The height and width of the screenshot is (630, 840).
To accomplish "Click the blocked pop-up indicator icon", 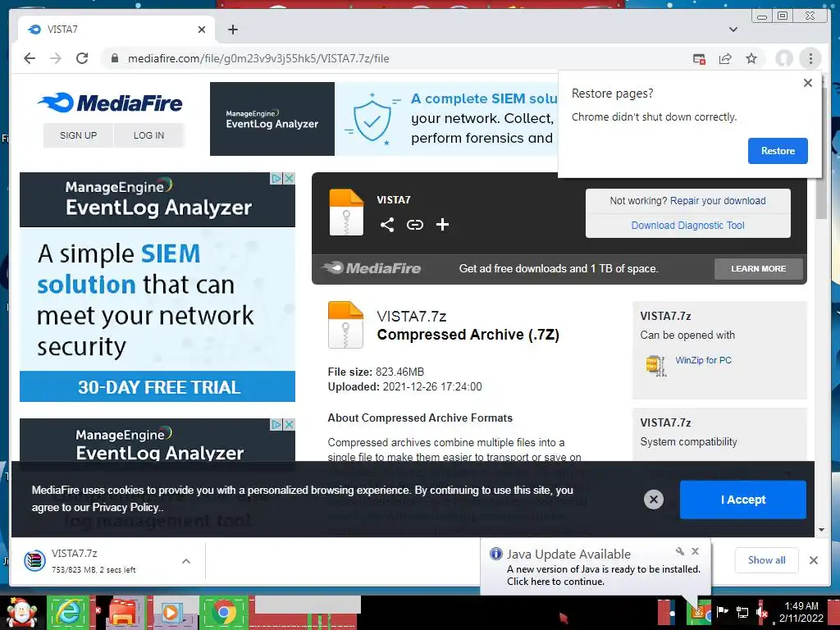I will click(x=699, y=59).
